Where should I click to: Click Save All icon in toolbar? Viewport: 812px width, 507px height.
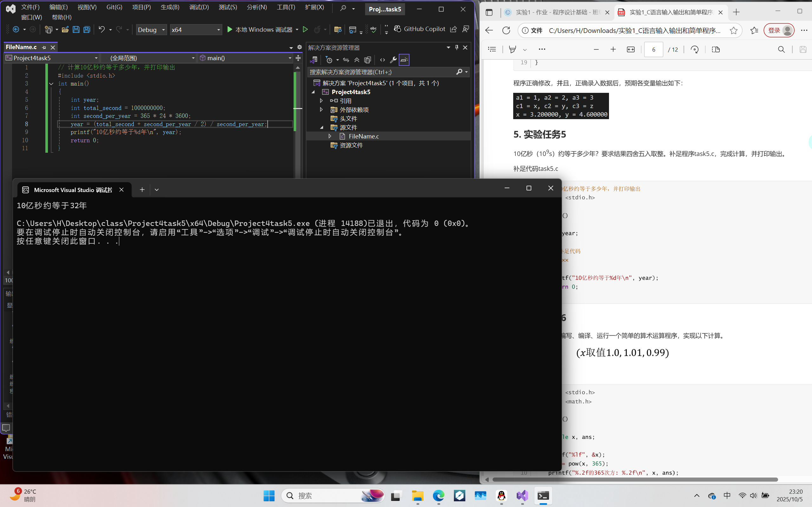pos(87,29)
